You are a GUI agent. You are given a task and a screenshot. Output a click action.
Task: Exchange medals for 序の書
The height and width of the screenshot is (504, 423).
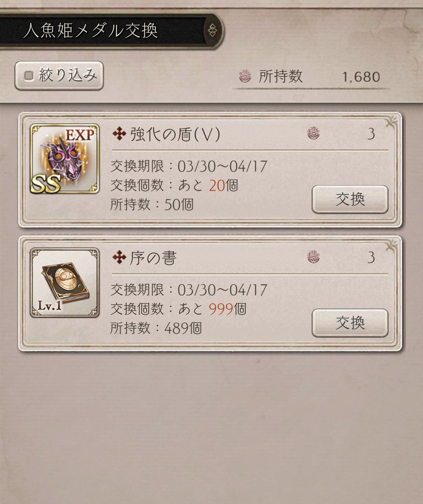[x=350, y=323]
